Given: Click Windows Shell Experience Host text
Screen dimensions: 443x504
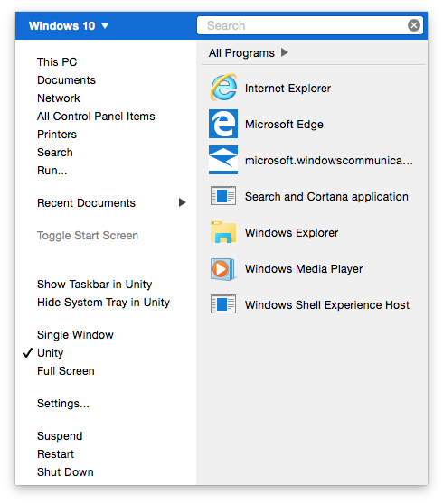Looking at the screenshot, I should pyautogui.click(x=327, y=304).
